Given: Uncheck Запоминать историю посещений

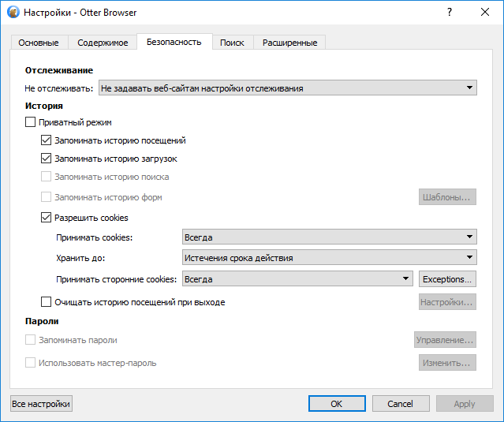Looking at the screenshot, I should pyautogui.click(x=46, y=140).
